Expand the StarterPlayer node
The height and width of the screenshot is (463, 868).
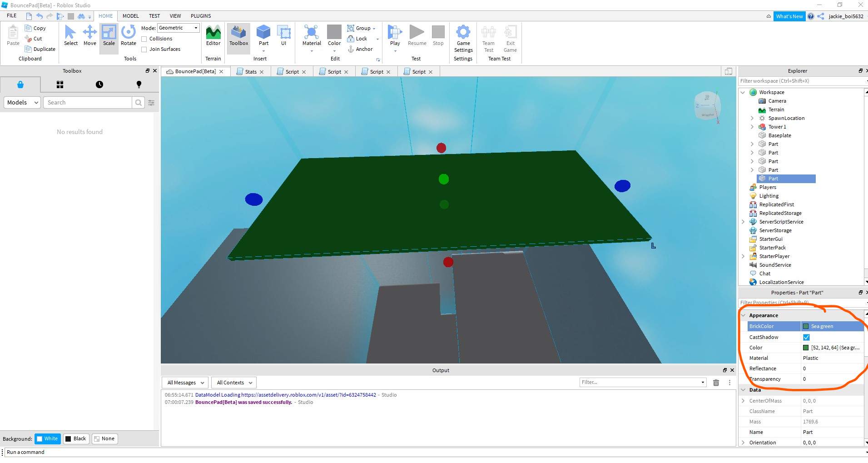(x=743, y=256)
